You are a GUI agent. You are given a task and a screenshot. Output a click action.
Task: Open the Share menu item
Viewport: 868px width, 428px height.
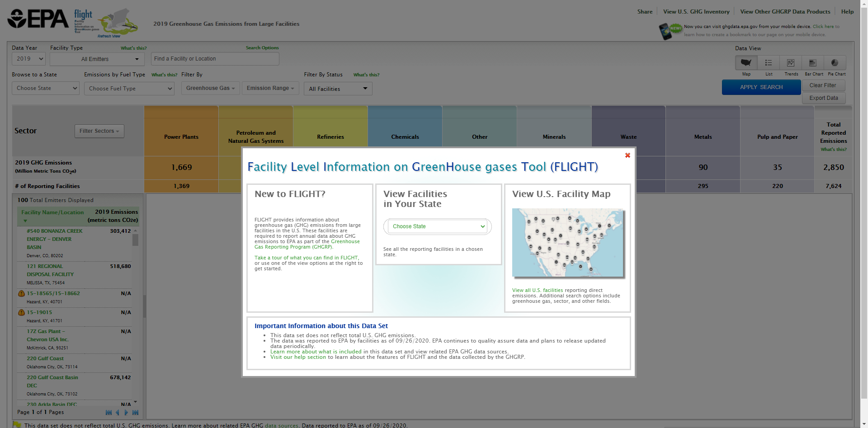tap(645, 12)
